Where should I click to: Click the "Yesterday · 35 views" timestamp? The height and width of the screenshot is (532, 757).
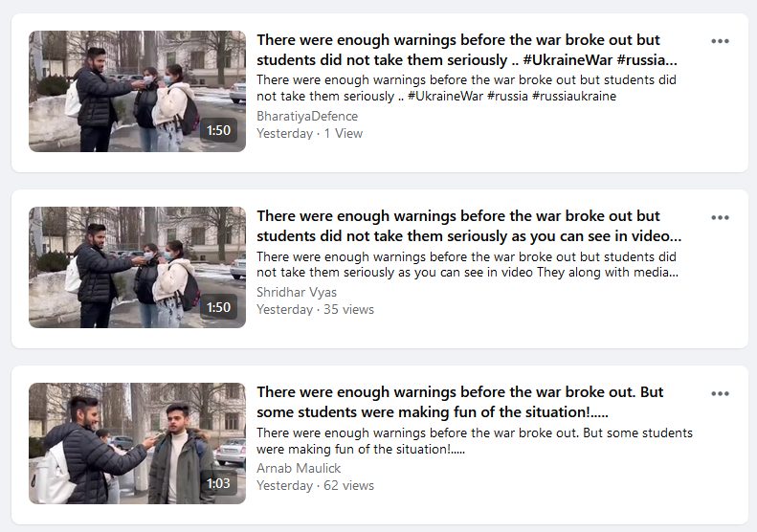coord(315,309)
